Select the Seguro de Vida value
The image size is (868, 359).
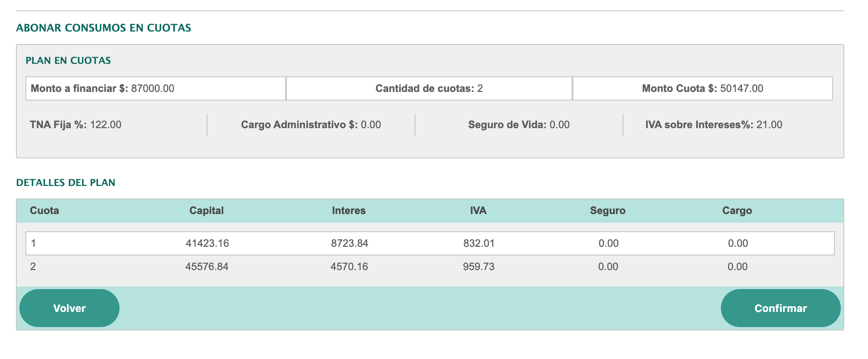[x=560, y=125]
